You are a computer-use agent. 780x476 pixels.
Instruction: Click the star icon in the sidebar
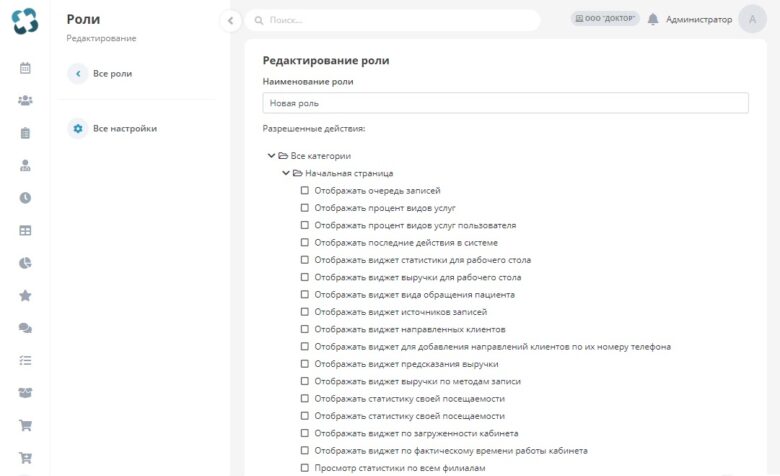pyautogui.click(x=25, y=296)
